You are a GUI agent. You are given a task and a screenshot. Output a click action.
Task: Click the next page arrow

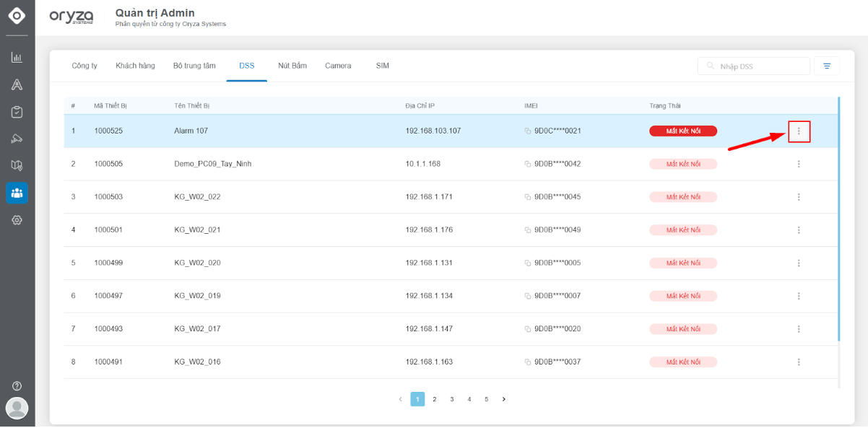[504, 399]
